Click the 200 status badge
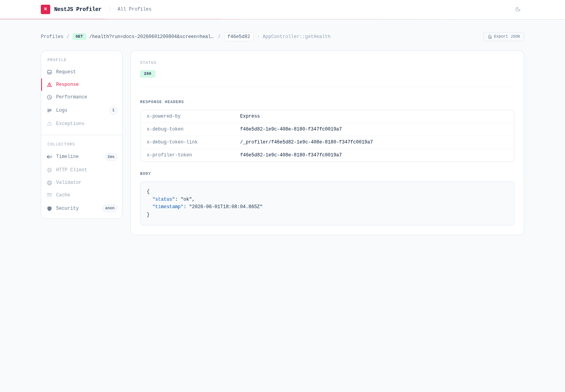The image size is (565, 392). coord(148,74)
